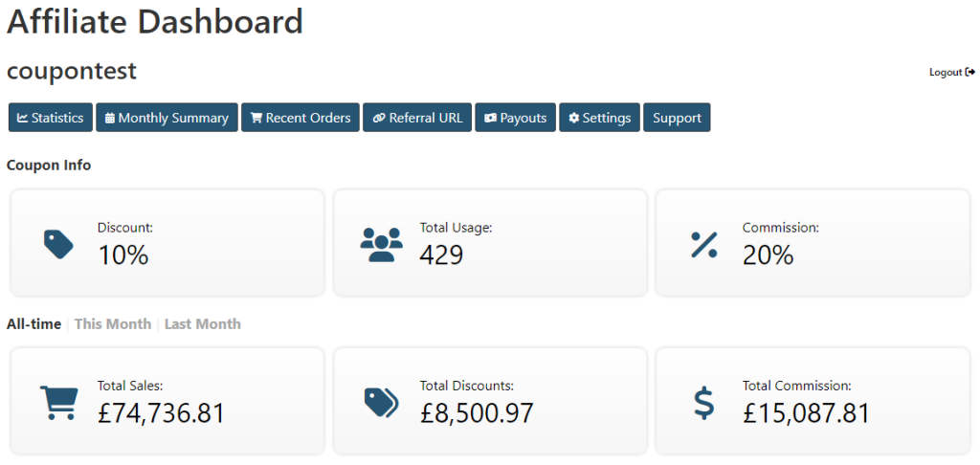Open the Referral URL tab
Image resolution: width=980 pixels, height=465 pixels.
pos(417,118)
